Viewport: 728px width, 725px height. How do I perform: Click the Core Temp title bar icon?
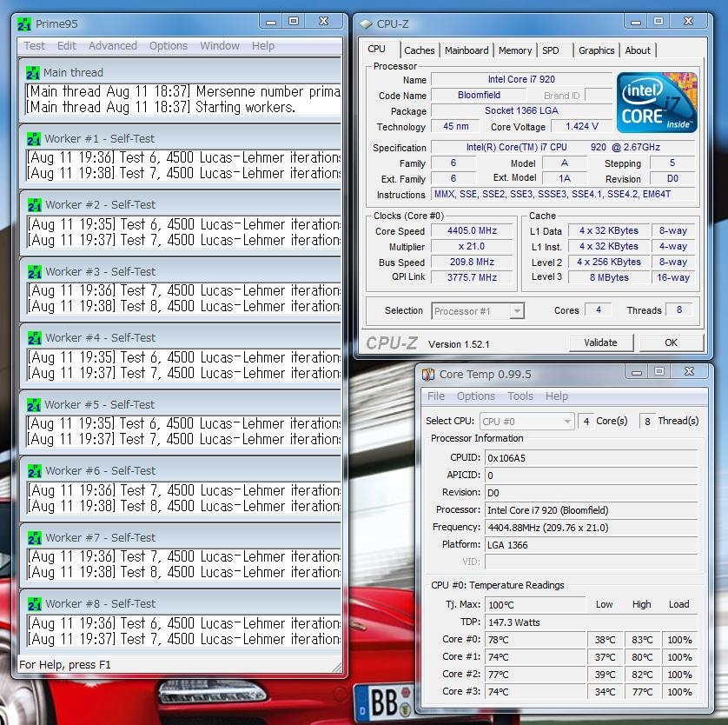(428, 375)
